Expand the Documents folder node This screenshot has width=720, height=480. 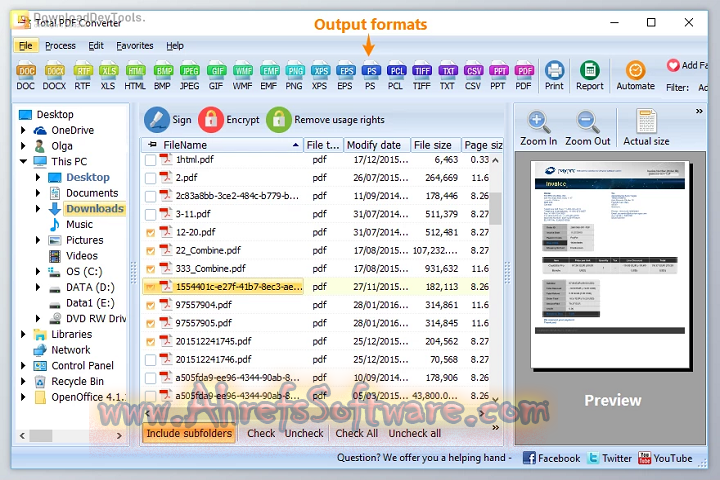[x=38, y=193]
